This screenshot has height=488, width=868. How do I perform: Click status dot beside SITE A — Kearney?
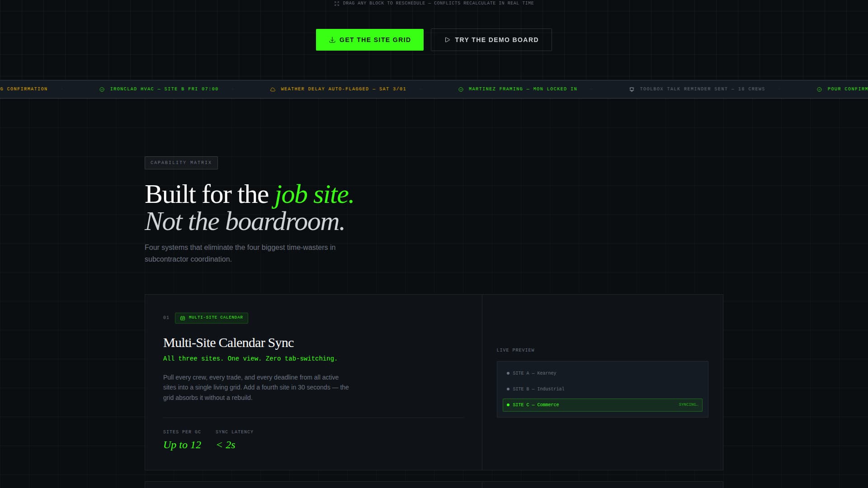pos(508,373)
